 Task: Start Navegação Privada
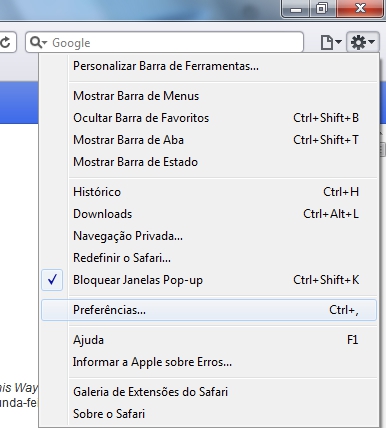209,236
